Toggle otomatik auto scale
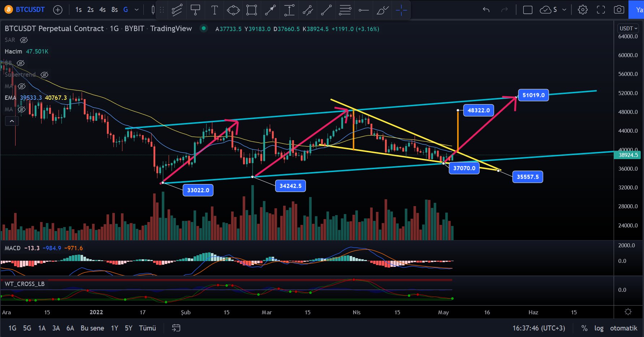This screenshot has width=644, height=337. click(x=623, y=328)
